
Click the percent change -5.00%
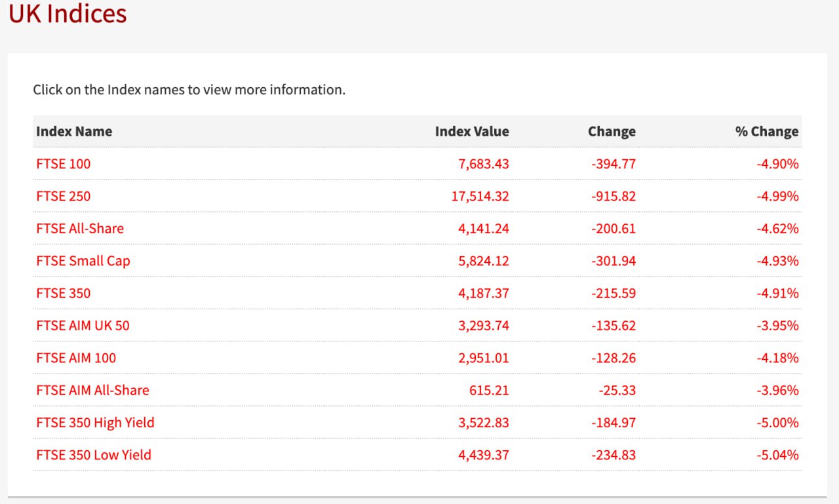(778, 423)
